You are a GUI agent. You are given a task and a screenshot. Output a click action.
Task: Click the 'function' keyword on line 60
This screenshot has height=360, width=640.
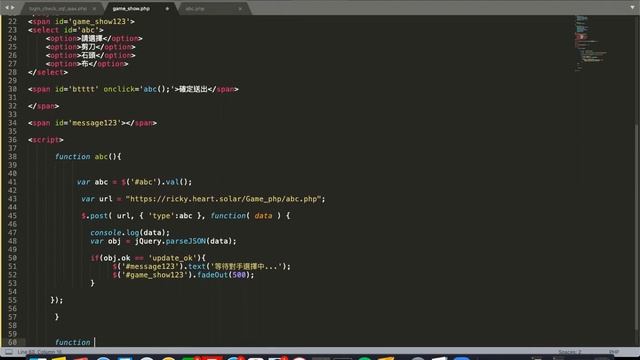72,342
